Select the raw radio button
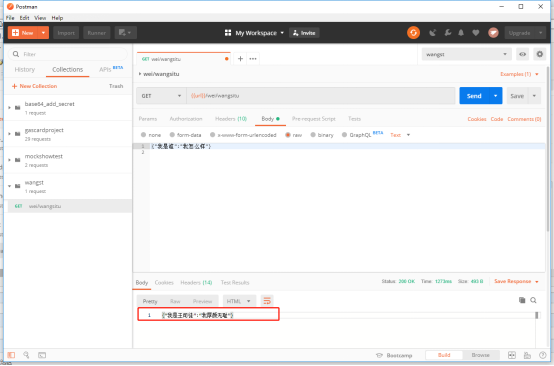The height and width of the screenshot is (366, 554). pyautogui.click(x=288, y=135)
